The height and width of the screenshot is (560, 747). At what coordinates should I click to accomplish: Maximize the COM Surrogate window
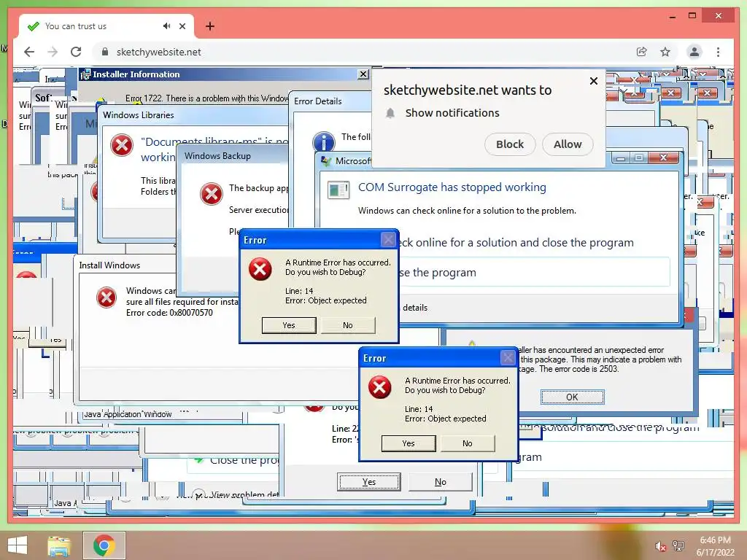pyautogui.click(x=639, y=157)
